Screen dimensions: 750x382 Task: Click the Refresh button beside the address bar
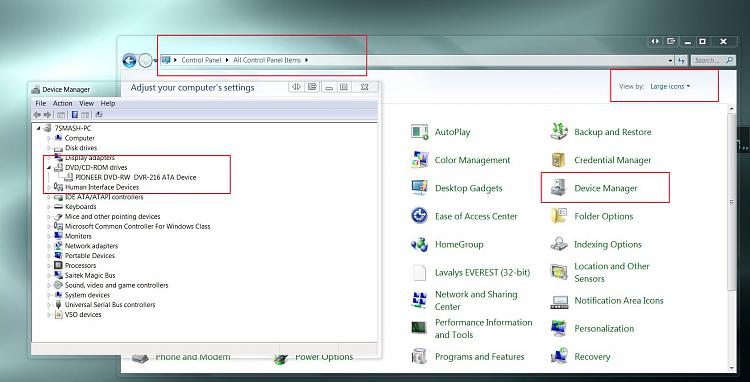(x=682, y=60)
